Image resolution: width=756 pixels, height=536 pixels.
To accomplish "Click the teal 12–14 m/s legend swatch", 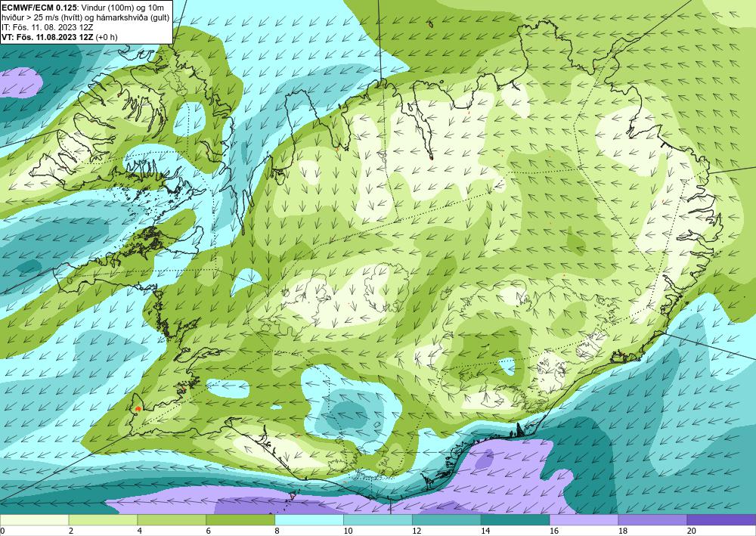I will [x=447, y=520].
